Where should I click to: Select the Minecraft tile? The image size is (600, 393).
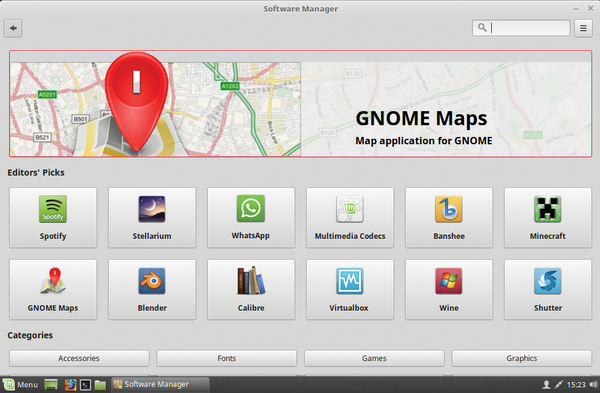point(548,217)
